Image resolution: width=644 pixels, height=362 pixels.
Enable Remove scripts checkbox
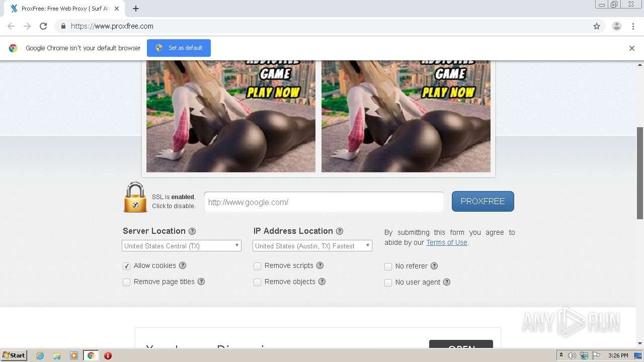click(x=258, y=266)
